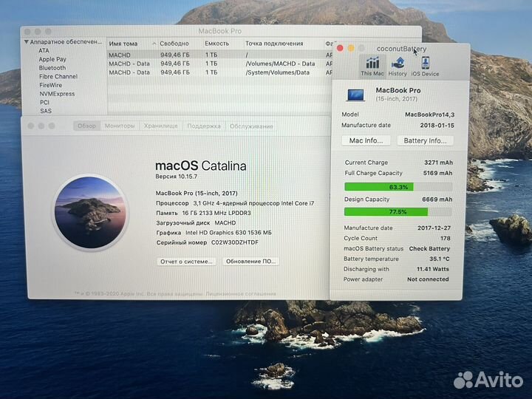Click the MacBook Pro laptop icon in coconutBattery
Screen dimensions: 532x399
[x=355, y=95]
